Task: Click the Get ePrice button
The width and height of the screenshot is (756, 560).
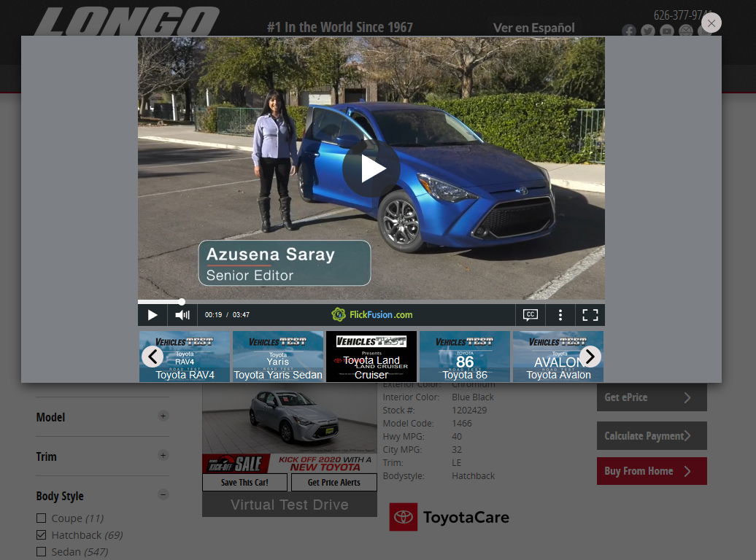Action: 652,397
